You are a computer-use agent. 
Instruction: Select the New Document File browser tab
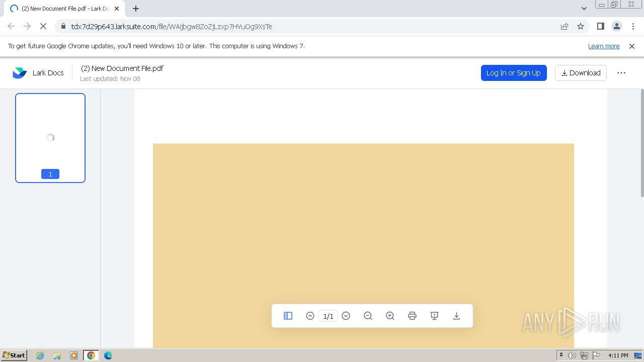click(x=64, y=9)
